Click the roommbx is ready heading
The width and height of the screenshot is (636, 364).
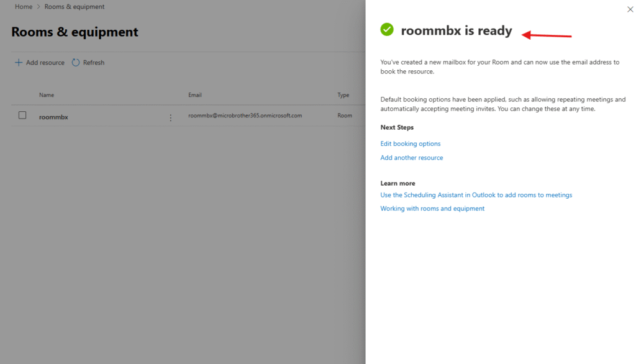[457, 30]
